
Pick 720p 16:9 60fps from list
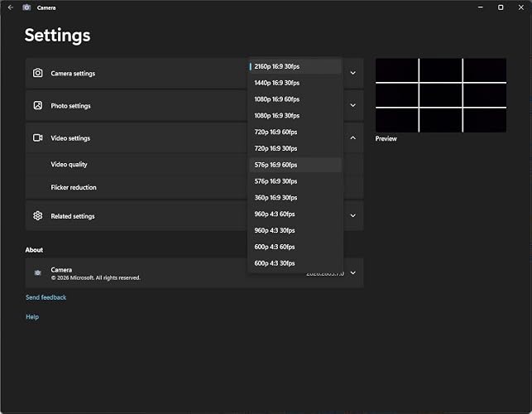pos(295,132)
